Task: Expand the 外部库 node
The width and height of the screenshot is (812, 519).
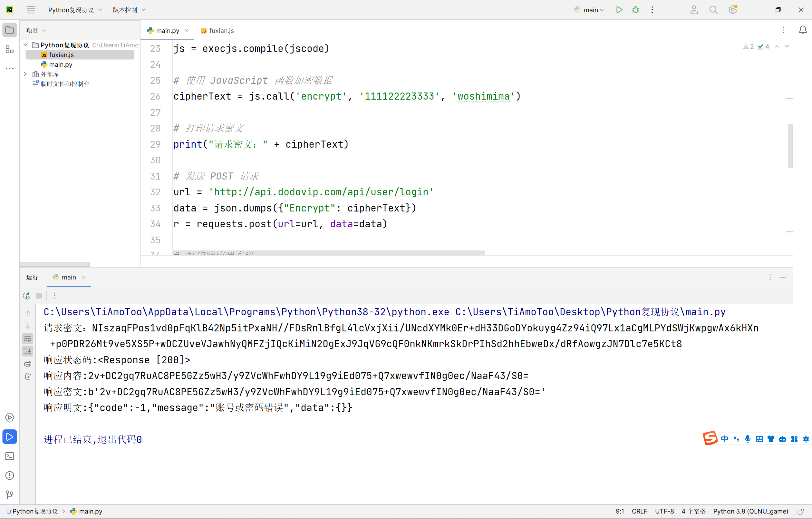Action: [25, 74]
